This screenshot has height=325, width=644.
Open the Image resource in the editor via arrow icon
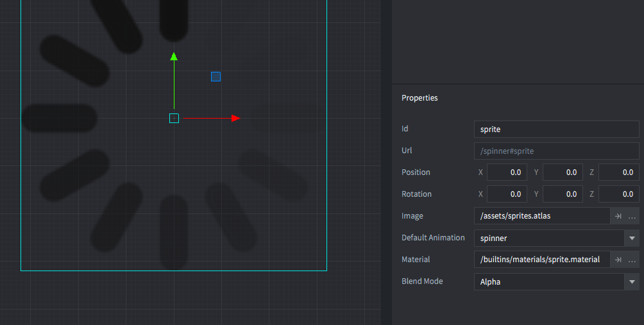(x=618, y=216)
